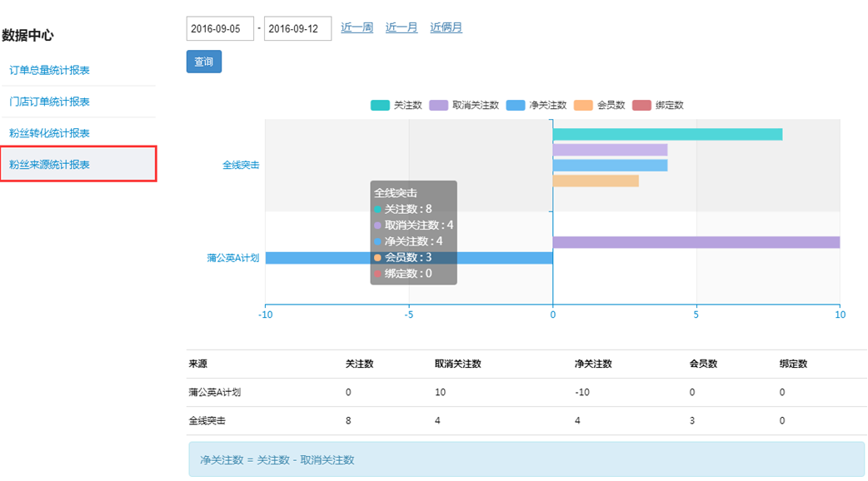Open 订单总量统计报表 in sidebar
Viewport: 868px width, 481px height.
coord(50,71)
